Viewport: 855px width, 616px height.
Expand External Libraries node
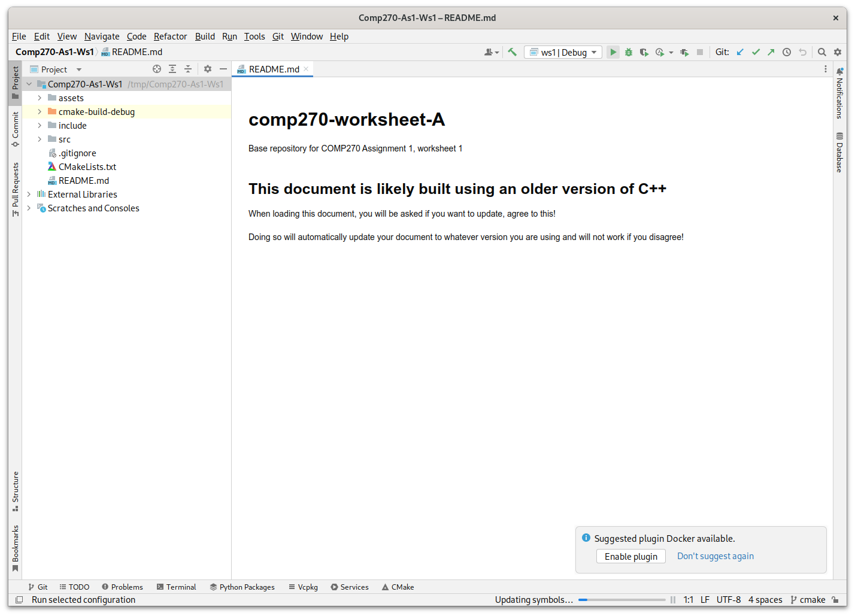(29, 194)
